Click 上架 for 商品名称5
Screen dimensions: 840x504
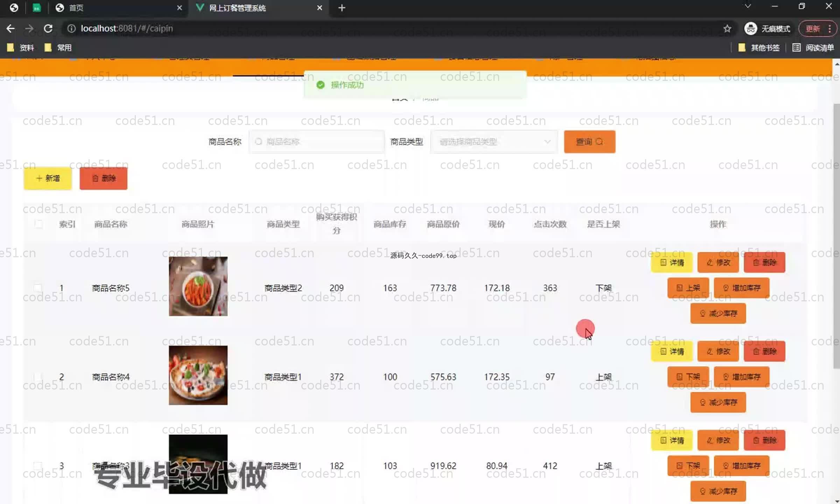pos(688,288)
